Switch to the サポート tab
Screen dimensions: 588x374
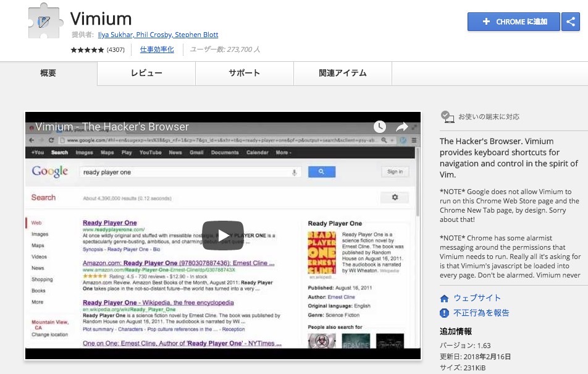[245, 73]
